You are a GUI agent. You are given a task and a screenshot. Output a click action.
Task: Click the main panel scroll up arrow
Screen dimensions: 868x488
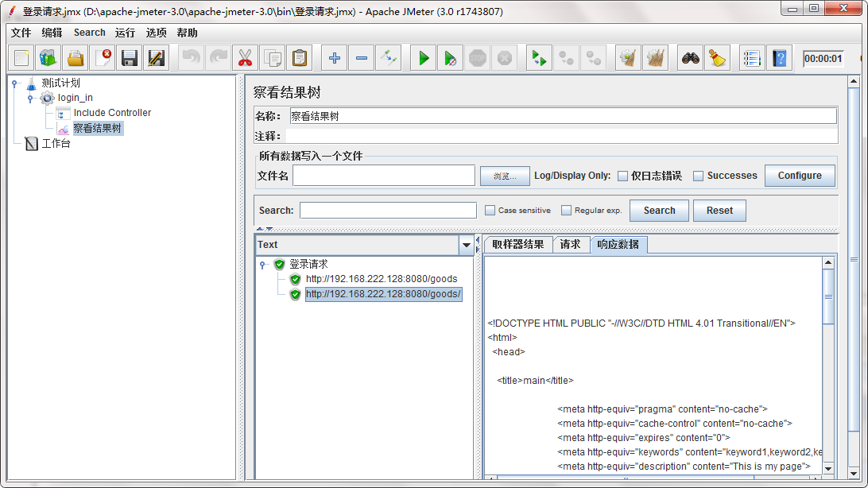[x=854, y=82]
